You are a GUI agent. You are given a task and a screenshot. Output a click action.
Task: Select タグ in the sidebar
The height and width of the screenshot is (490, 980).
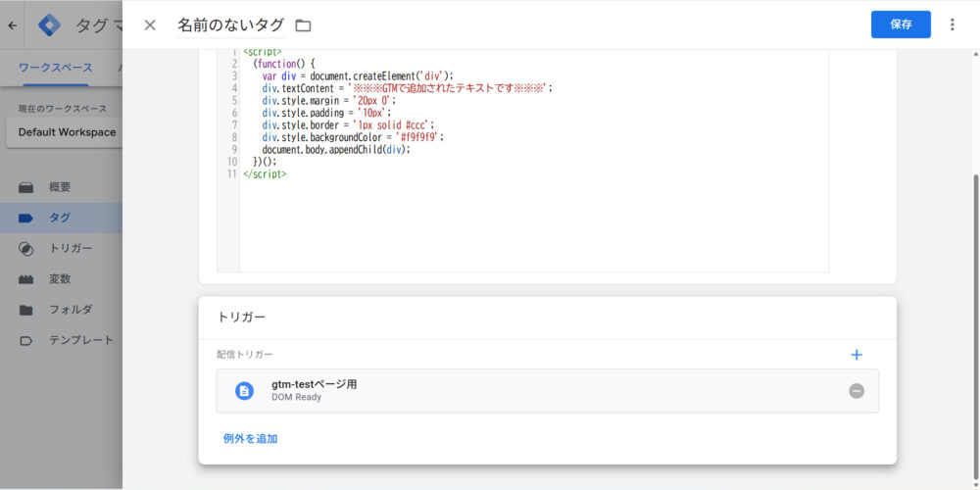[x=59, y=218]
